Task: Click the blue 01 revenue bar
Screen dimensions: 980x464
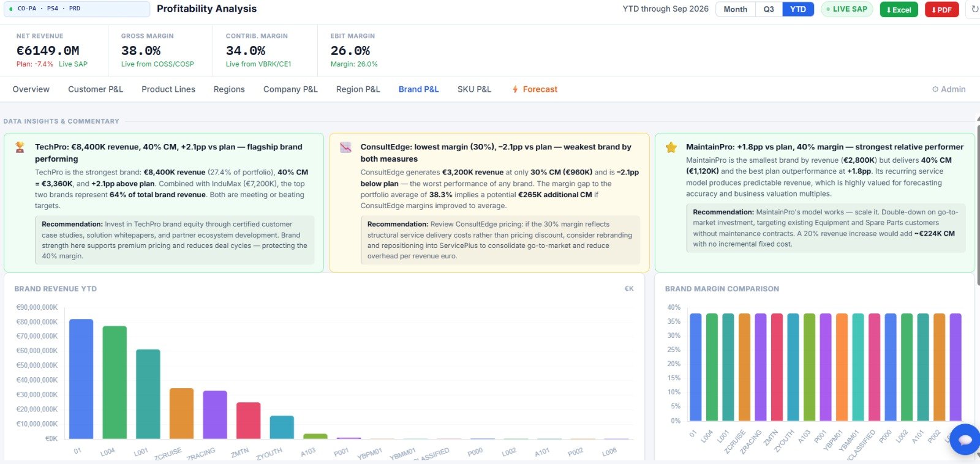Action: (81, 379)
